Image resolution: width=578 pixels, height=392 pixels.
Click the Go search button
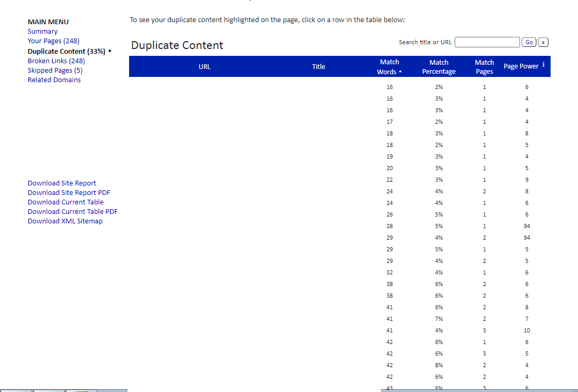[x=528, y=42]
